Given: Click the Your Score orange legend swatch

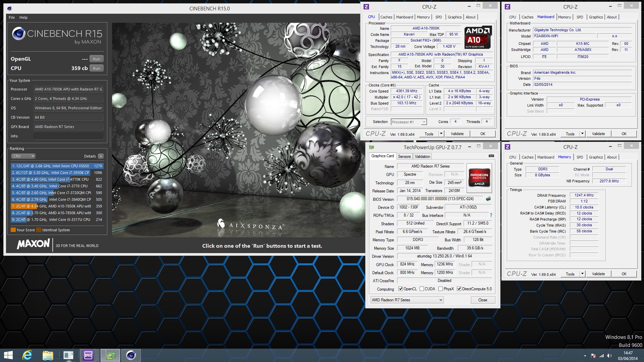Looking at the screenshot, I should pyautogui.click(x=13, y=230).
